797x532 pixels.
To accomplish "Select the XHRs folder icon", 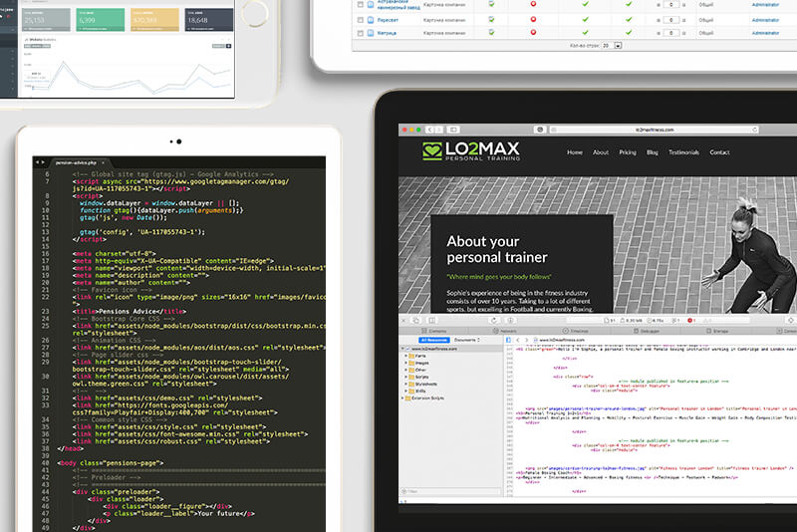I will pos(411,392).
